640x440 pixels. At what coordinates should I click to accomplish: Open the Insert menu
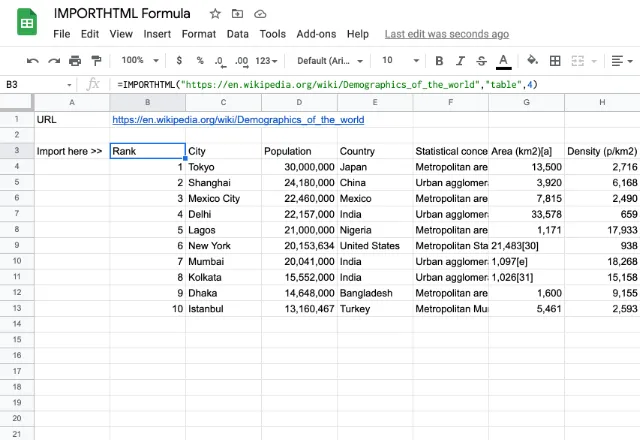coord(157,34)
